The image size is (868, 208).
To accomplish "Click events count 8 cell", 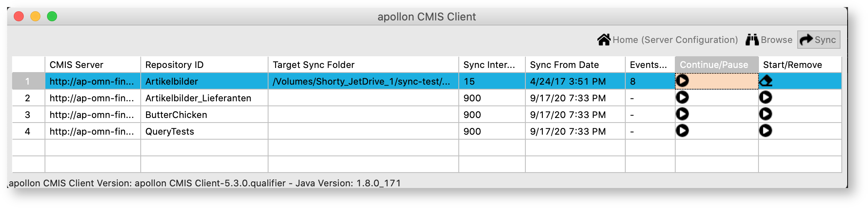I will (x=650, y=81).
